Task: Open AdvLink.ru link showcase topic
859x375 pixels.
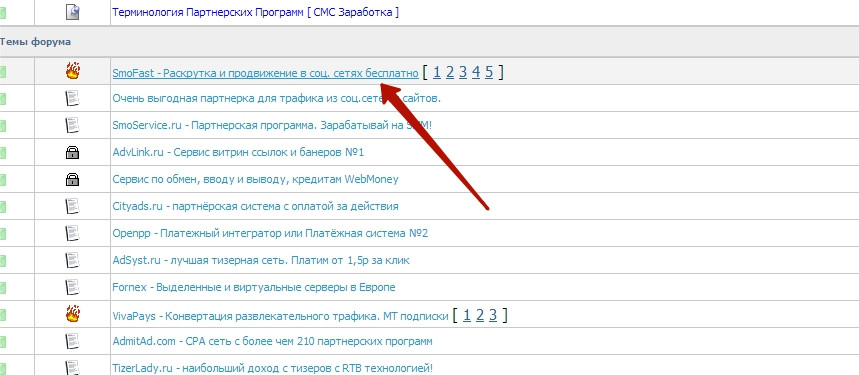Action: pyautogui.click(x=238, y=153)
